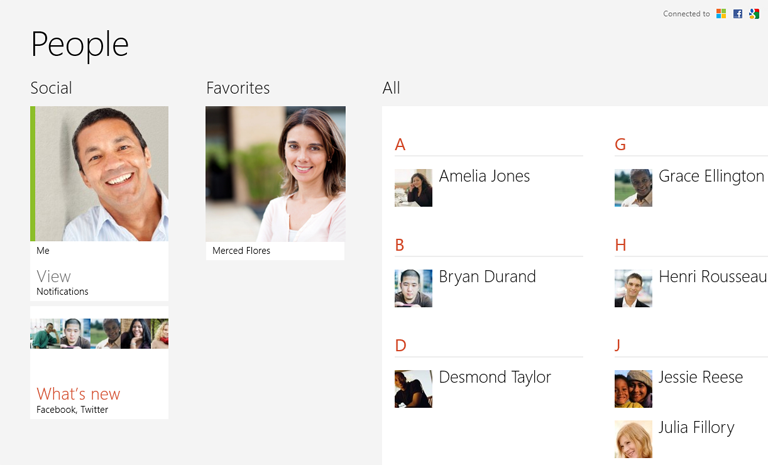
Task: Open Julia Fillory's contact photo
Action: point(633,438)
